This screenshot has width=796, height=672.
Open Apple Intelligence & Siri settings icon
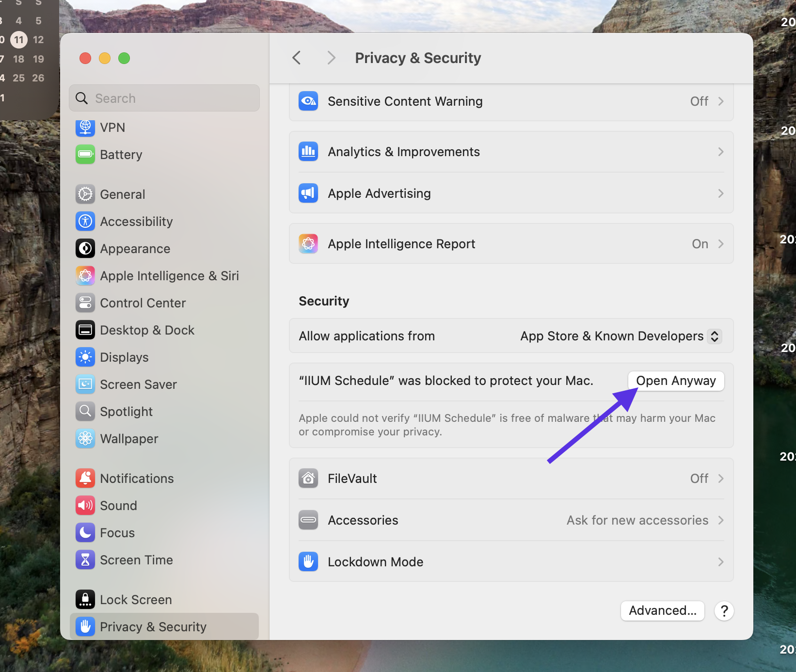point(85,276)
